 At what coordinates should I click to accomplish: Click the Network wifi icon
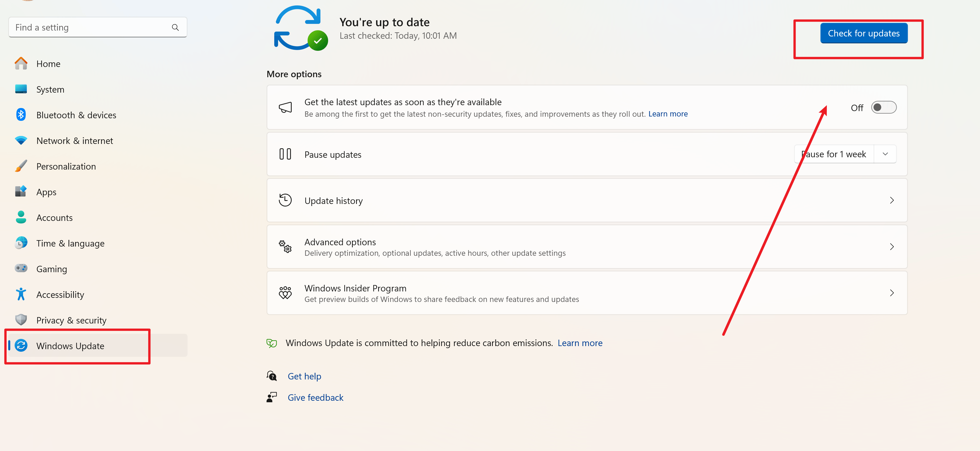[x=21, y=140]
